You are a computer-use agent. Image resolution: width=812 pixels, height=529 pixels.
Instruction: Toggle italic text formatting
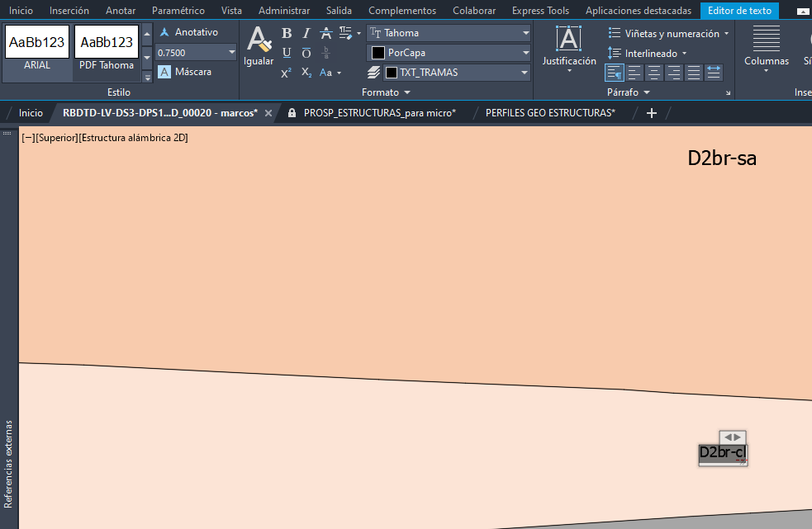coord(306,33)
